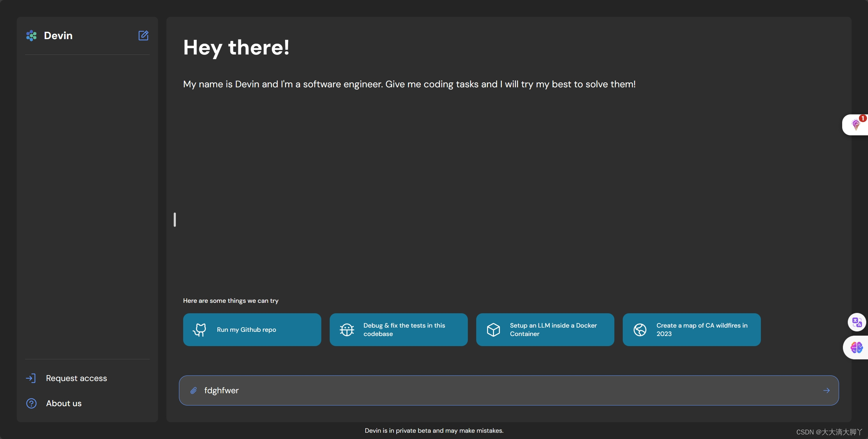This screenshot has height=439, width=868.
Task: Click the Github cat icon
Action: [x=200, y=330]
